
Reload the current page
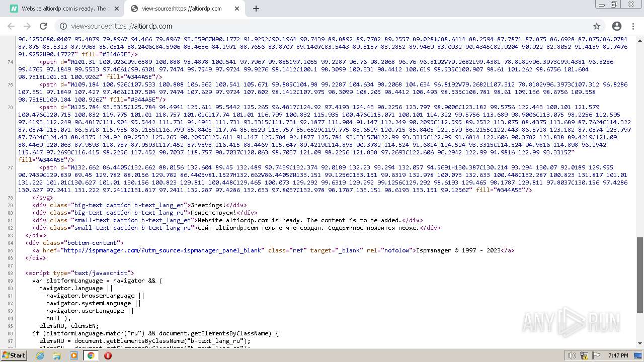point(43,26)
